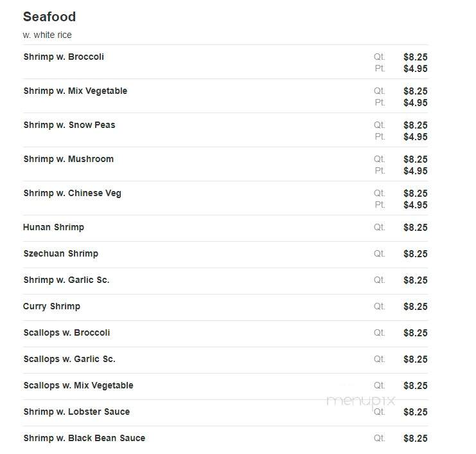The image size is (476, 454).
Task: Click Pt. label under Shrimp w. Mushroom
Action: coord(380,171)
